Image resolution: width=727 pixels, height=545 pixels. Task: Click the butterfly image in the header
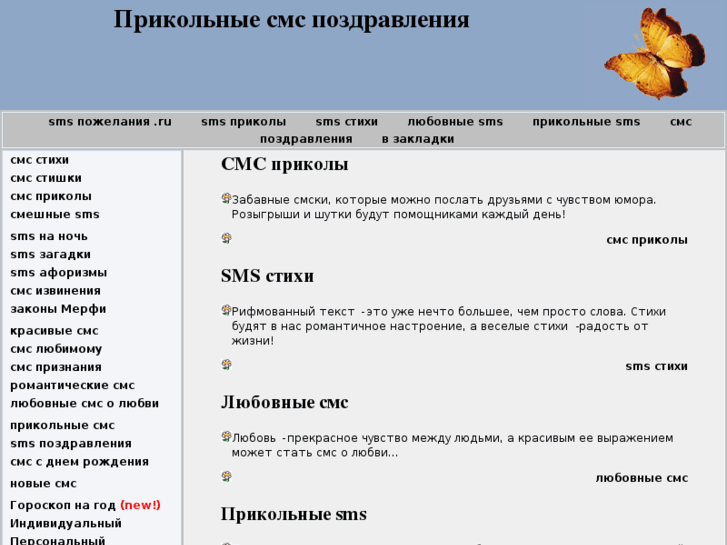click(x=655, y=53)
